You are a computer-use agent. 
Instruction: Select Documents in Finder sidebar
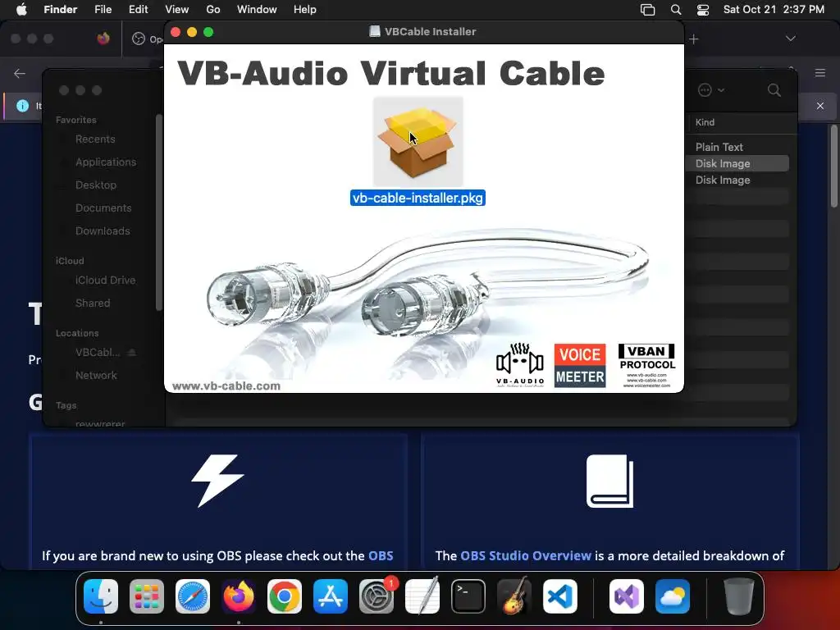tap(103, 208)
